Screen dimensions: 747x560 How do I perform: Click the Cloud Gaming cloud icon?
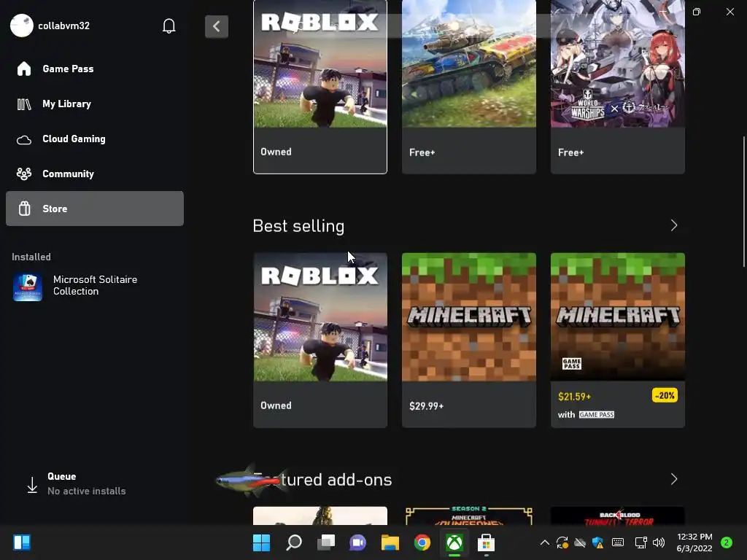point(24,139)
